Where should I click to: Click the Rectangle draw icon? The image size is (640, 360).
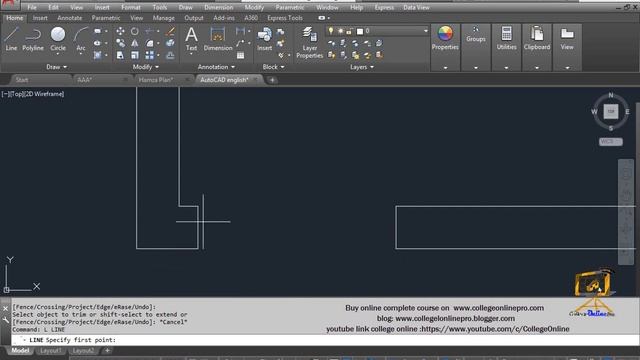pos(98,31)
